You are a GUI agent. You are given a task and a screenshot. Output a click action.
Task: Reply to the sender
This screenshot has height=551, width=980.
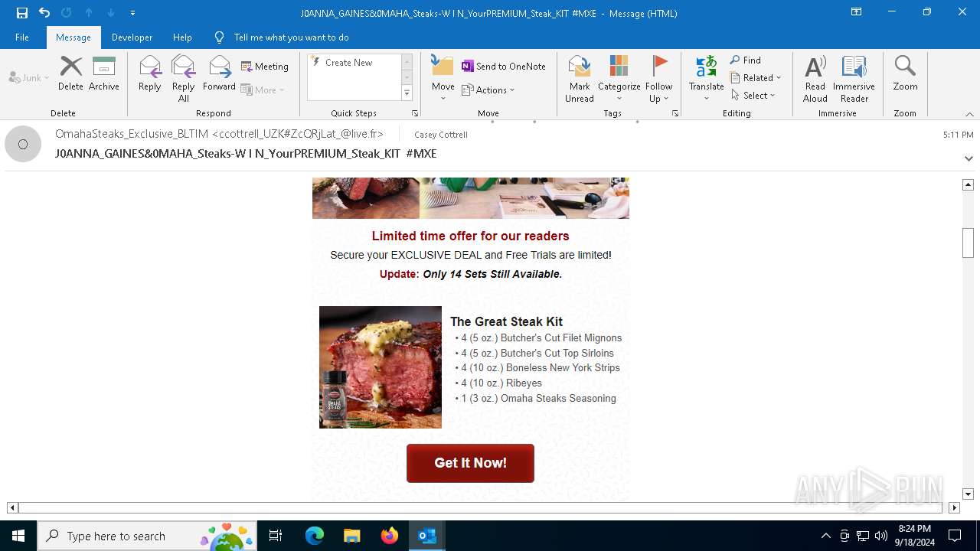[150, 73]
